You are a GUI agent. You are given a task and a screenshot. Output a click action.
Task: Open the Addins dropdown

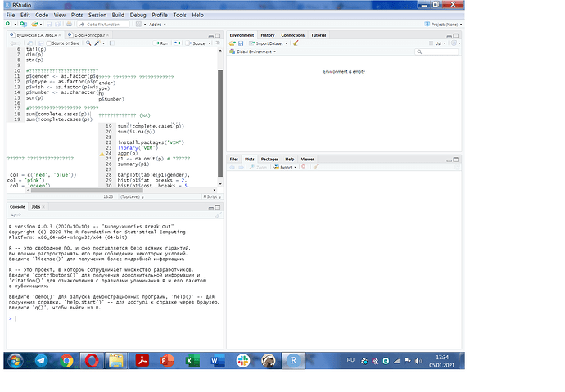[157, 24]
